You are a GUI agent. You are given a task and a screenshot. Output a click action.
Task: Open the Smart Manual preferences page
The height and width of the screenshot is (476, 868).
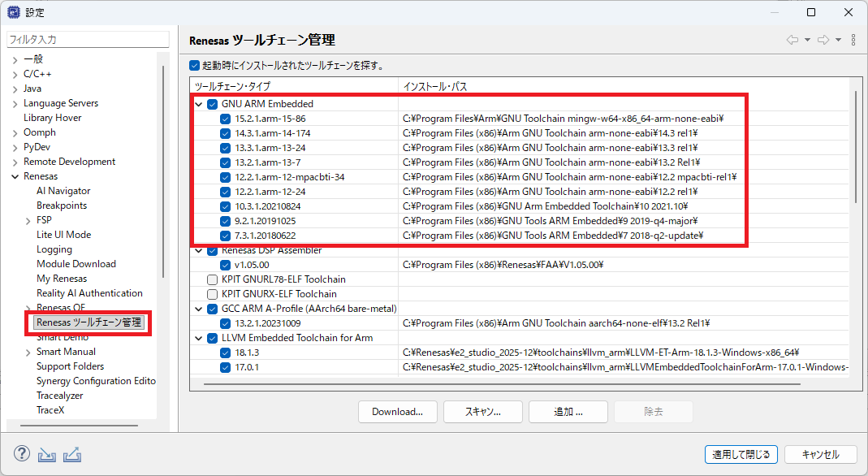point(66,352)
